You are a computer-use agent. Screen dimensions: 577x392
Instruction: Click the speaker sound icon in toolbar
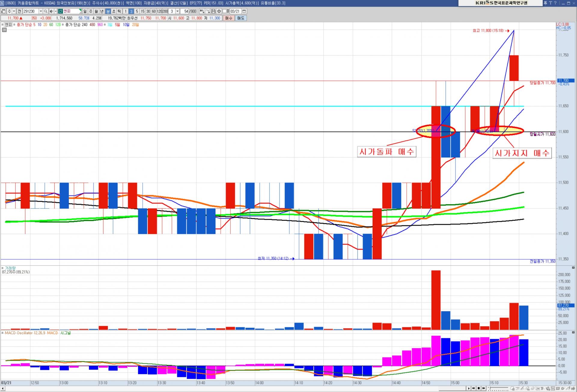click(x=51, y=11)
